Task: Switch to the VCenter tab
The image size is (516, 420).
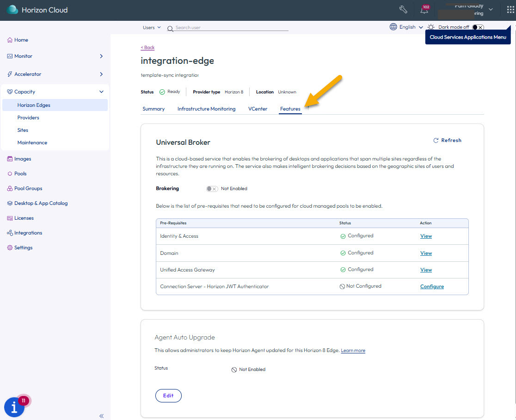Action: click(258, 109)
